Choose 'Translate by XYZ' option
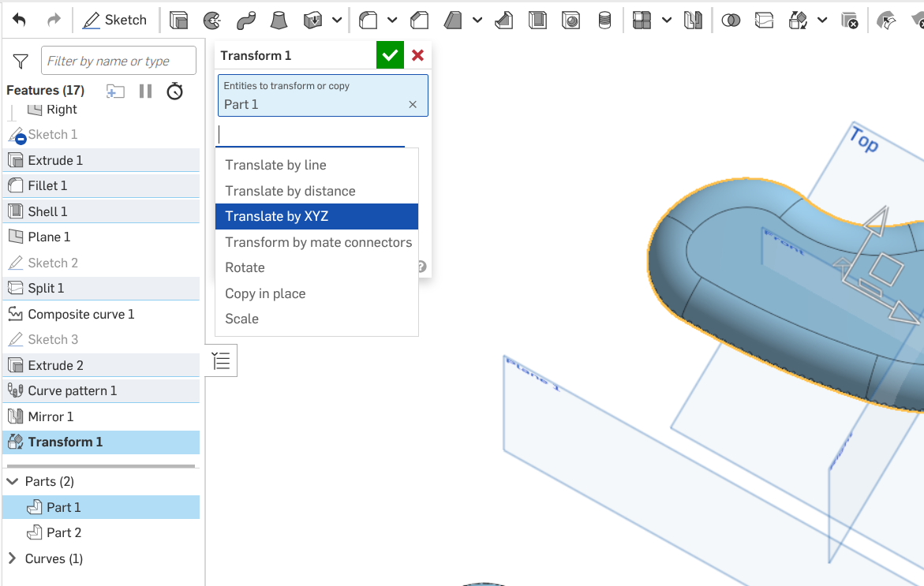Viewport: 924px width, 586px height. (x=317, y=216)
